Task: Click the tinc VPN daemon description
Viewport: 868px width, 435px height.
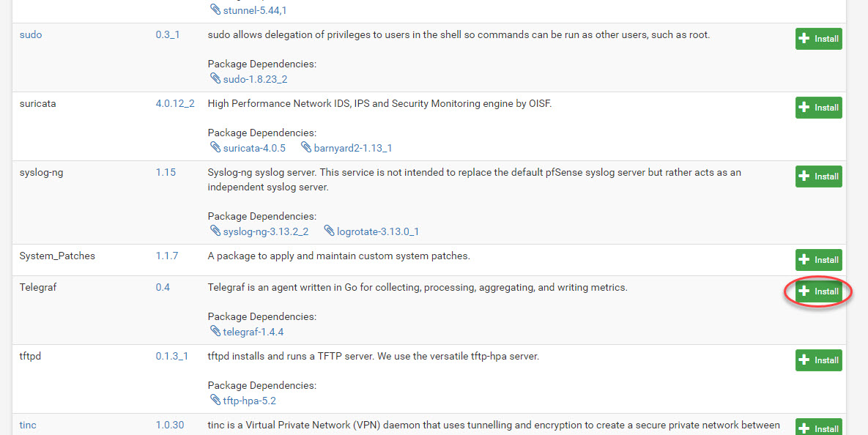Action: coord(494,425)
